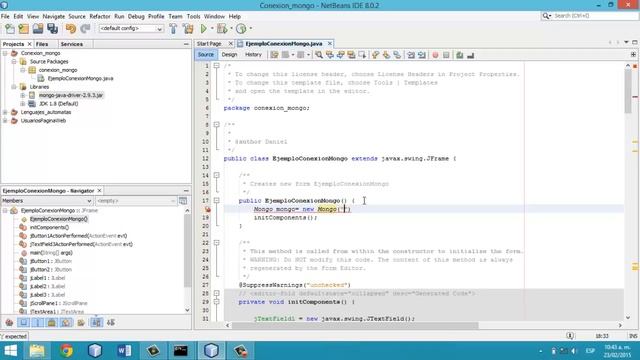The height and width of the screenshot is (360, 640).
Task: Click the Navigator vertical scrollbar thumb
Action: coord(187,251)
